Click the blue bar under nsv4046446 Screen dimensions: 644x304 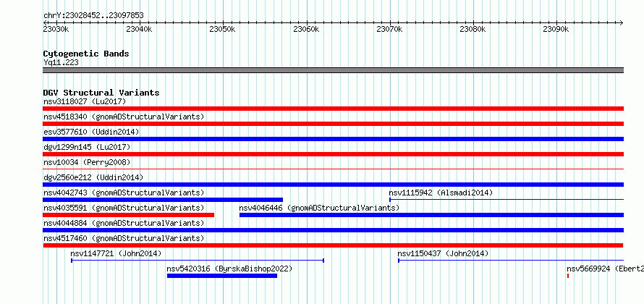(431, 215)
